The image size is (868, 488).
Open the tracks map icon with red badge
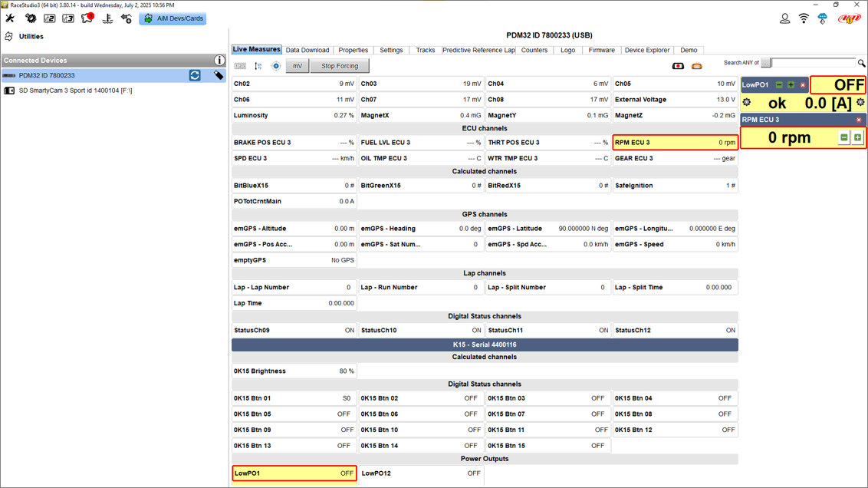tap(87, 18)
